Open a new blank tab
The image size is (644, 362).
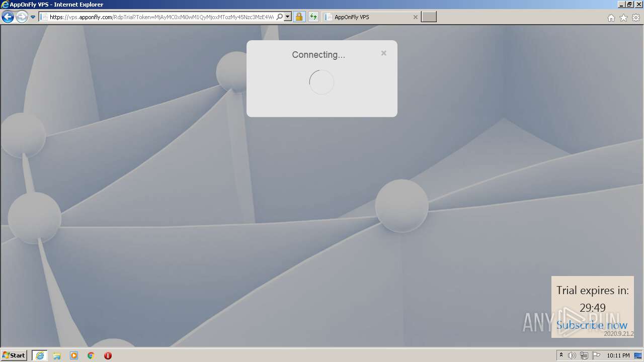pos(429,17)
